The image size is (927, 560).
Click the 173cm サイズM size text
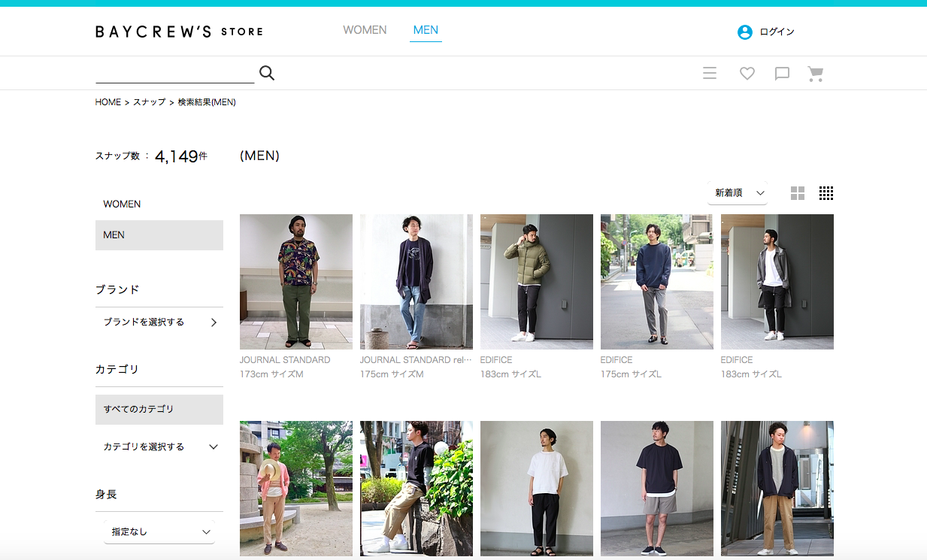tap(271, 374)
